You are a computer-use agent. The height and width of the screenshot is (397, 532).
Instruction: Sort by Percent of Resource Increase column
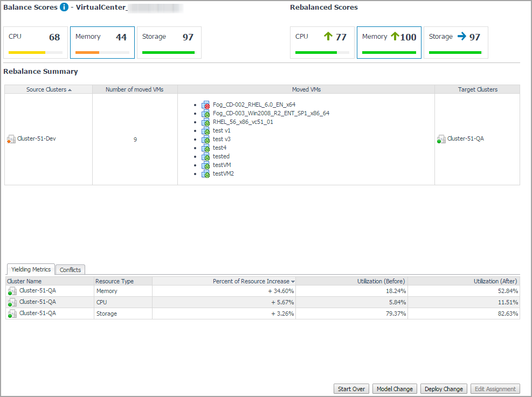coord(251,281)
